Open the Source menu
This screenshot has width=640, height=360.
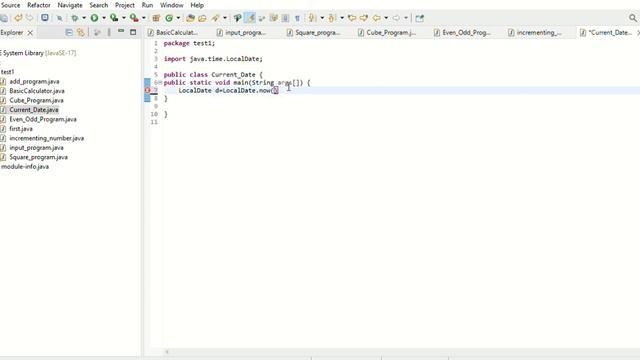10,5
